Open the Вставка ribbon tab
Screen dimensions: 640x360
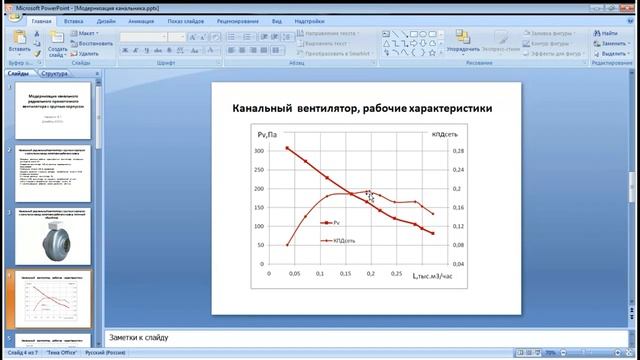(73, 21)
